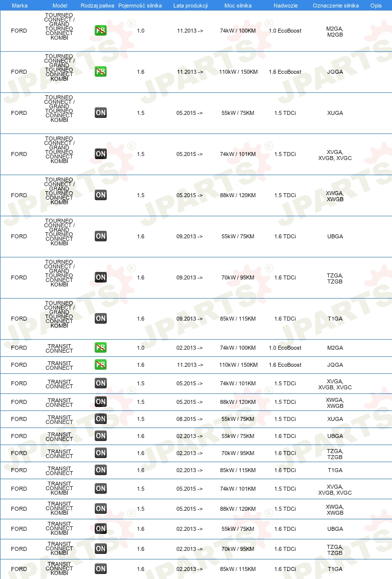Click the Marka column header
Image resolution: width=392 pixels, height=579 pixels.
[x=20, y=6]
